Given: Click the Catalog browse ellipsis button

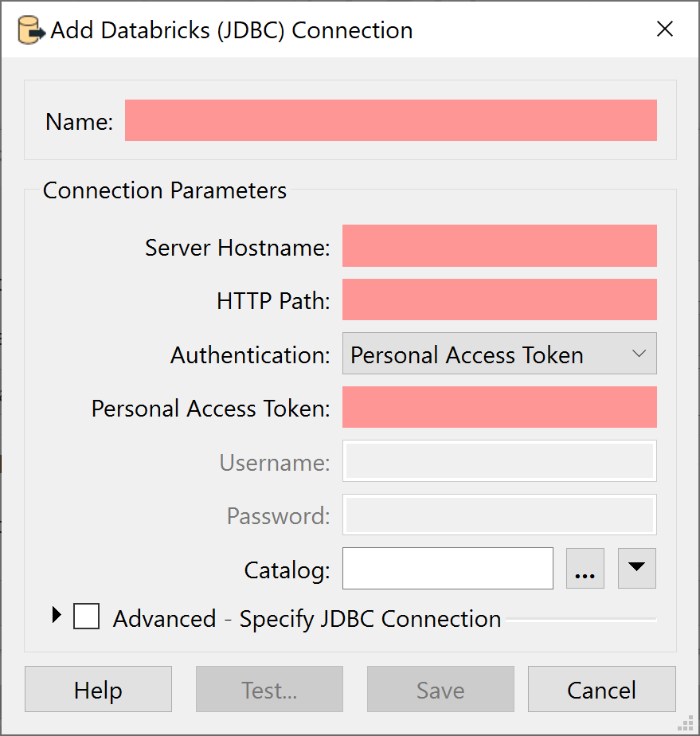Looking at the screenshot, I should 585,568.
